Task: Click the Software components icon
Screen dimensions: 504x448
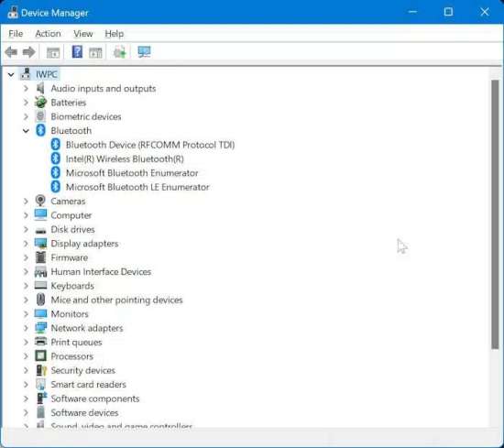Action: (41, 399)
